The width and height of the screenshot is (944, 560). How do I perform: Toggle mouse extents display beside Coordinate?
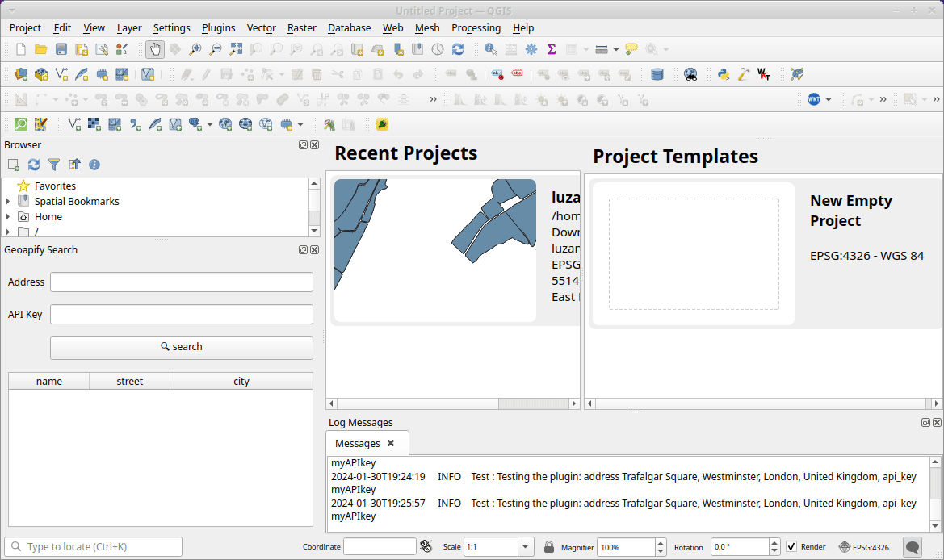[x=426, y=547]
